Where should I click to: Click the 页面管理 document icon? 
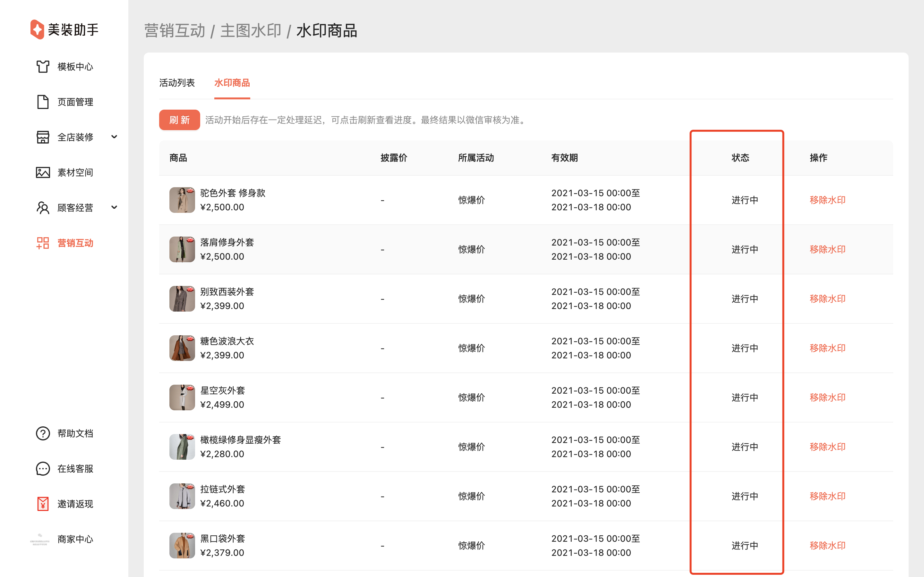click(43, 102)
